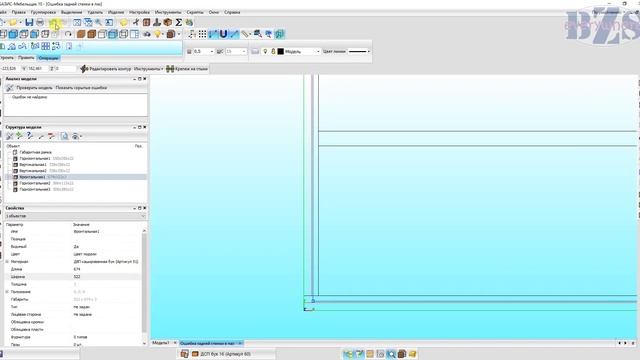Switch to the Операции toolbar tab
The image size is (640, 360).
point(48,58)
